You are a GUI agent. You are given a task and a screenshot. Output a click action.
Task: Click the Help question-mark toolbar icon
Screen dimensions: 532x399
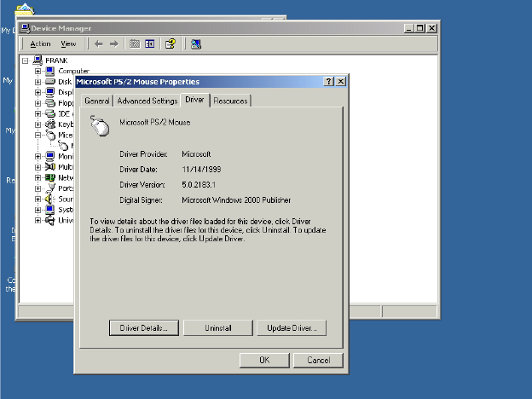(x=171, y=43)
